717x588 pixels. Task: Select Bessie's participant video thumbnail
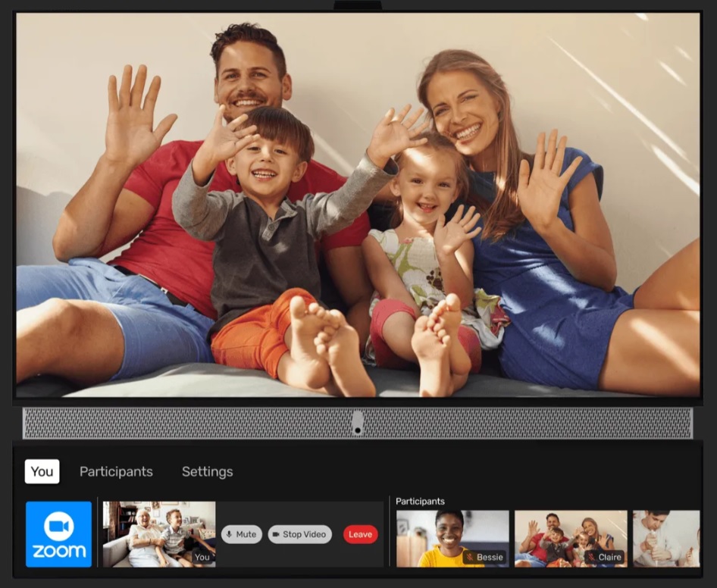pos(452,534)
